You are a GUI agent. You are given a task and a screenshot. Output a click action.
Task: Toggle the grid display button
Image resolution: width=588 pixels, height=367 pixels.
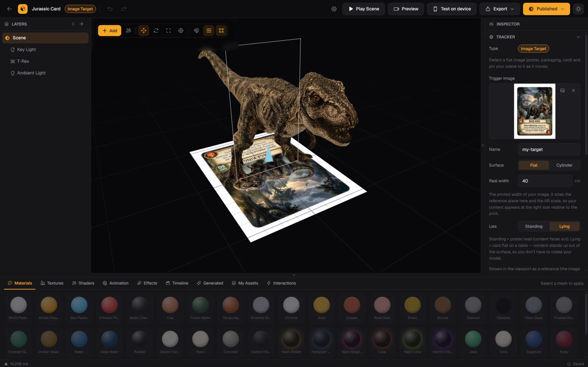pos(209,31)
